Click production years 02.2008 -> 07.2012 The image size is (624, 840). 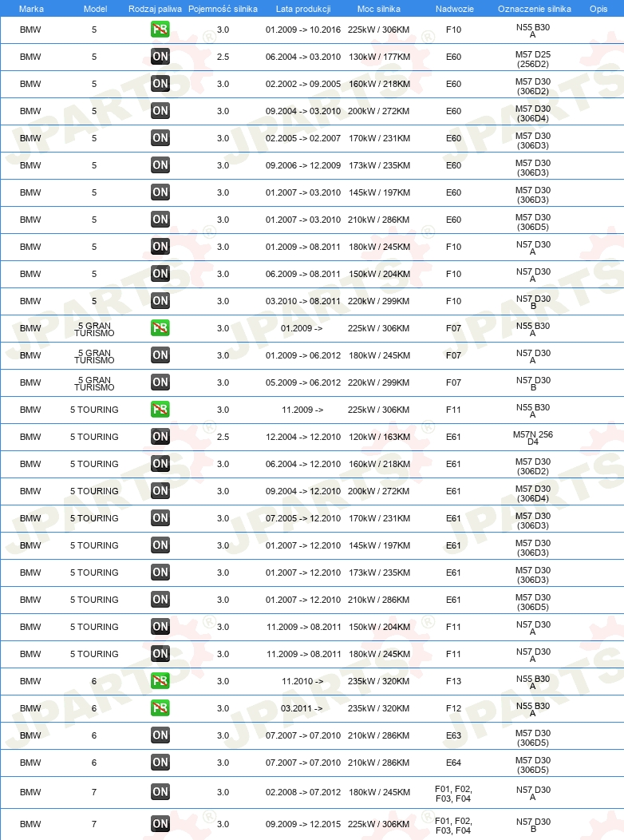click(x=303, y=792)
